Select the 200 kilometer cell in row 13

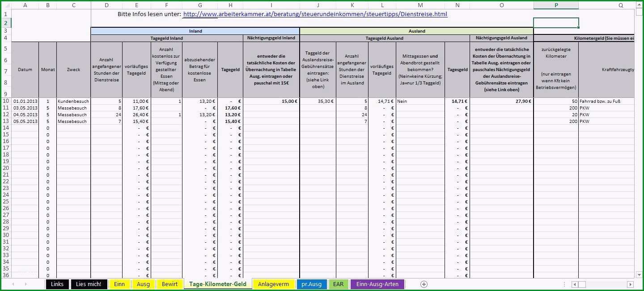[556, 122]
